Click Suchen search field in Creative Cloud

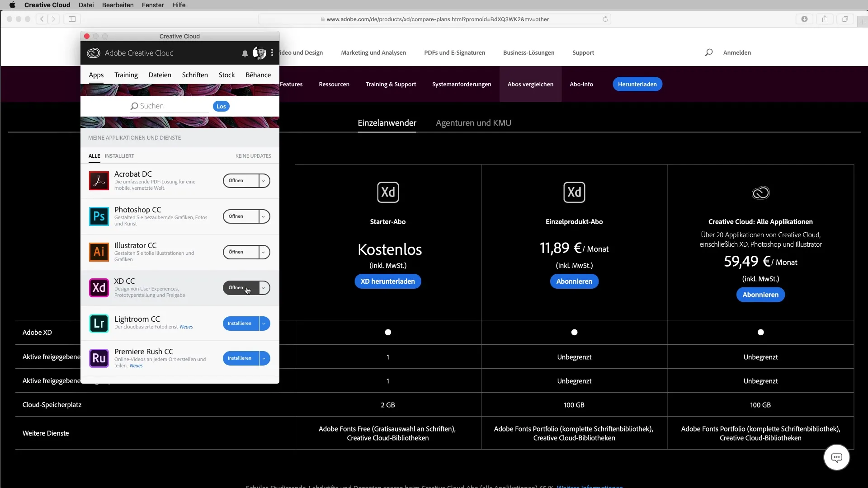coord(170,106)
